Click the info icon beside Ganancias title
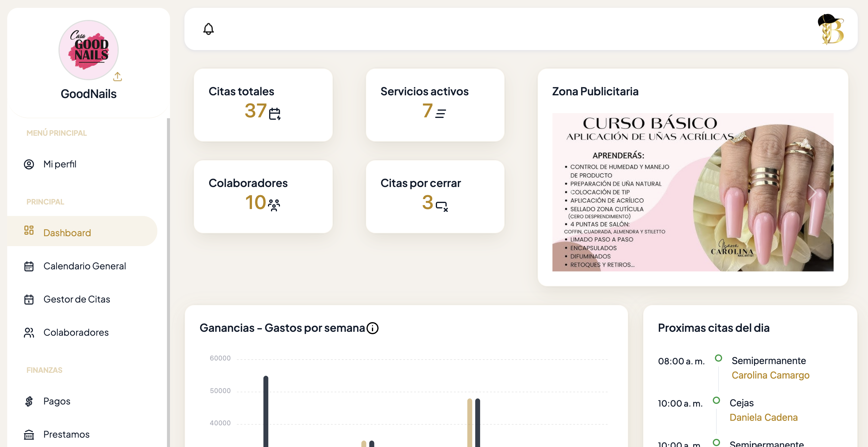Viewport: 868px width, 447px height. 372,328
